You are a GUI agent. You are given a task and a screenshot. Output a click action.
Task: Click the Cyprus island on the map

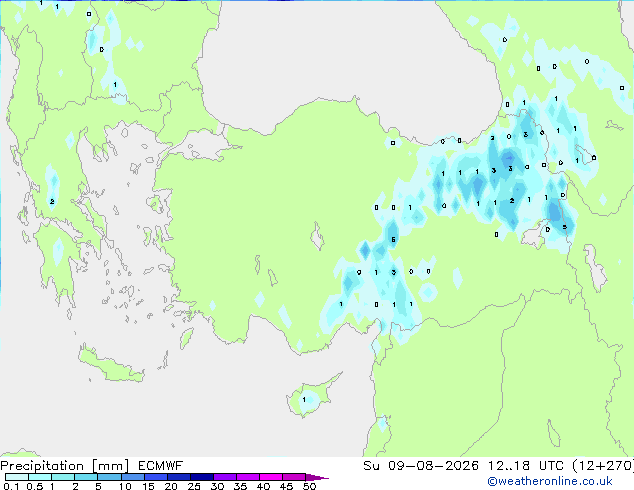(313, 396)
